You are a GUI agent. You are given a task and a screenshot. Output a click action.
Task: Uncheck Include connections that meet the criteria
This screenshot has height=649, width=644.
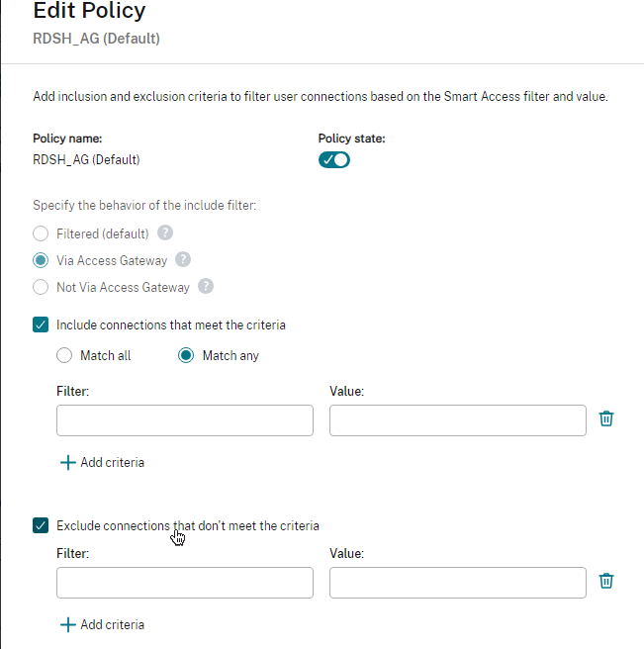(x=41, y=324)
